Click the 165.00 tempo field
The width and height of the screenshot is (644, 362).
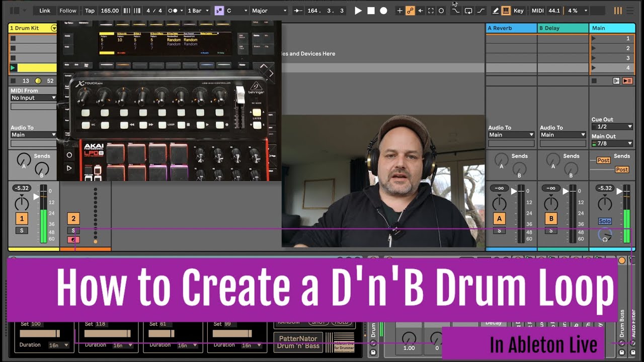110,11
